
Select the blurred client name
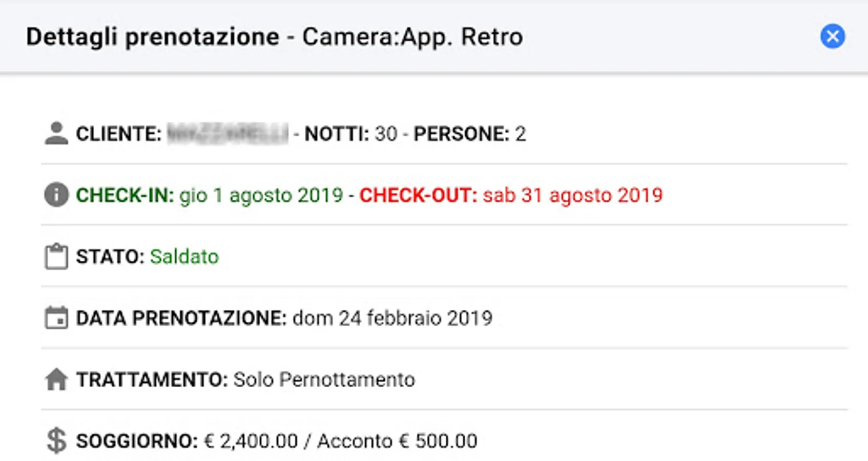coord(228,134)
